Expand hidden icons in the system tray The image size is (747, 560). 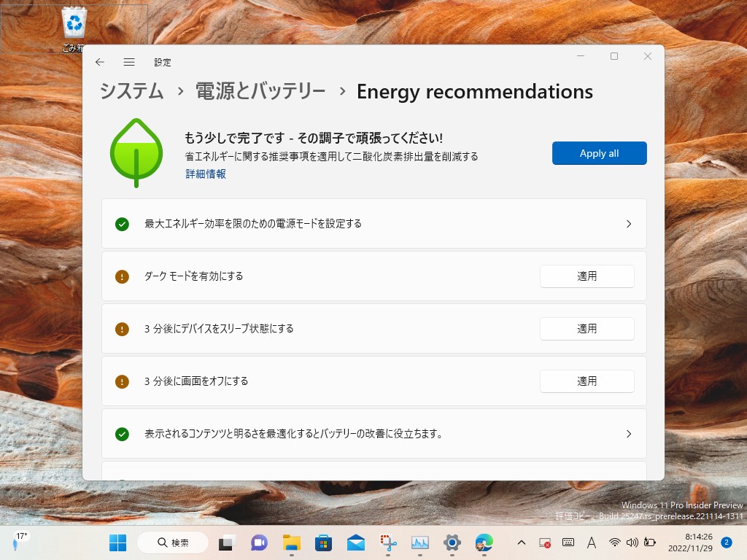[x=522, y=542]
